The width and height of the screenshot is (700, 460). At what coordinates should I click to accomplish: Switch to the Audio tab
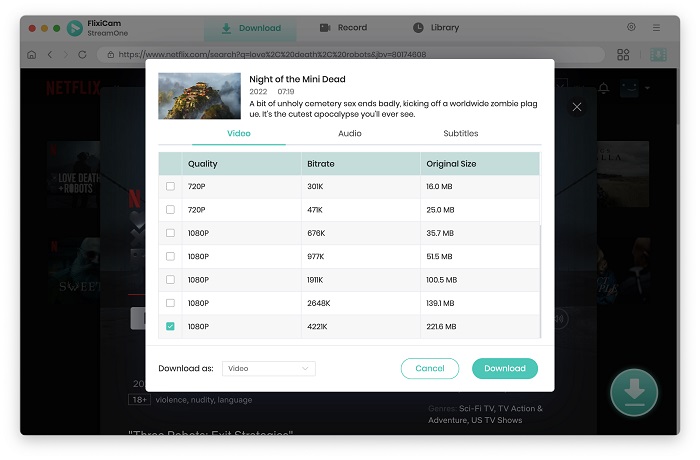click(x=350, y=133)
